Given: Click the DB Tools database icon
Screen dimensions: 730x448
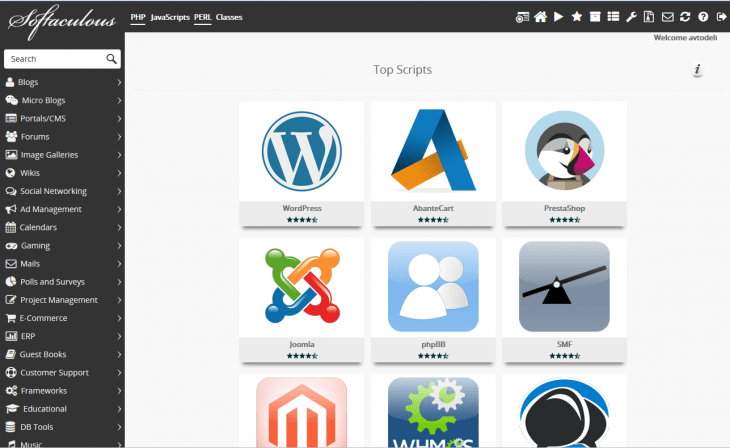Looking at the screenshot, I should click(x=10, y=427).
